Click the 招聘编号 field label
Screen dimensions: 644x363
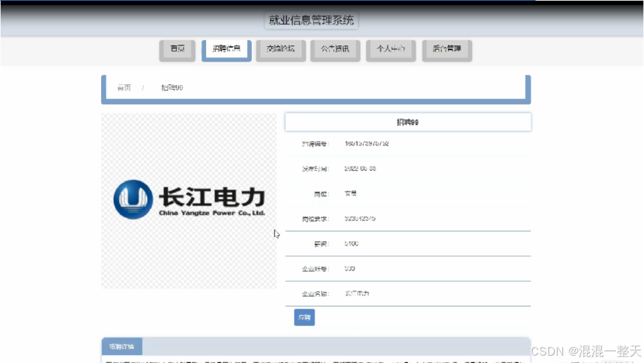click(315, 144)
